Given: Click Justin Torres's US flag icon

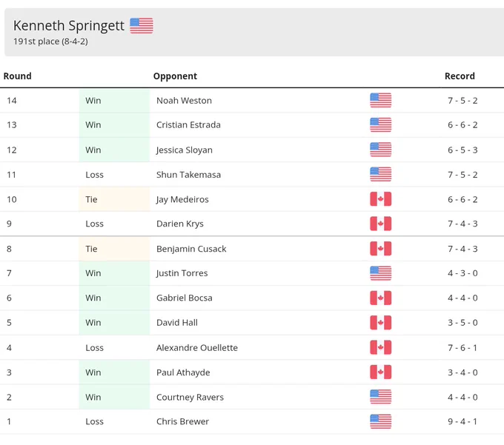Looking at the screenshot, I should click(380, 273).
